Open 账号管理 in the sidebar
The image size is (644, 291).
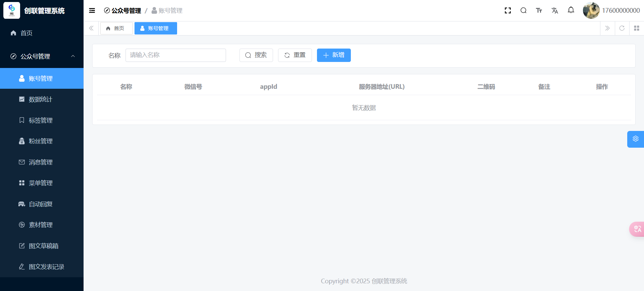42,78
